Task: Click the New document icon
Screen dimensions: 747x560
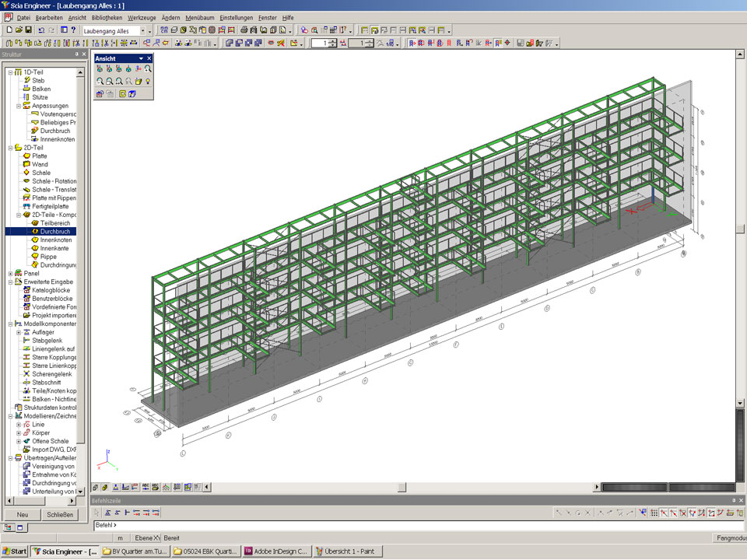Action: pyautogui.click(x=9, y=30)
